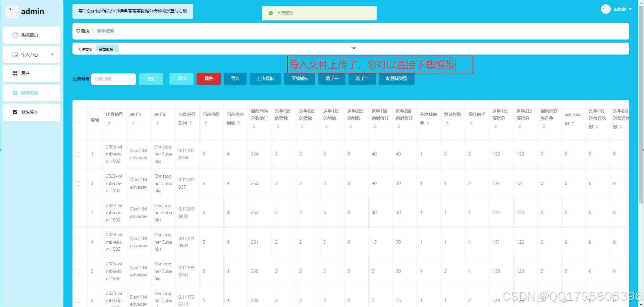This screenshot has height=307, width=644.
Task: Click the green success checkmark in upload notification
Action: [271, 13]
